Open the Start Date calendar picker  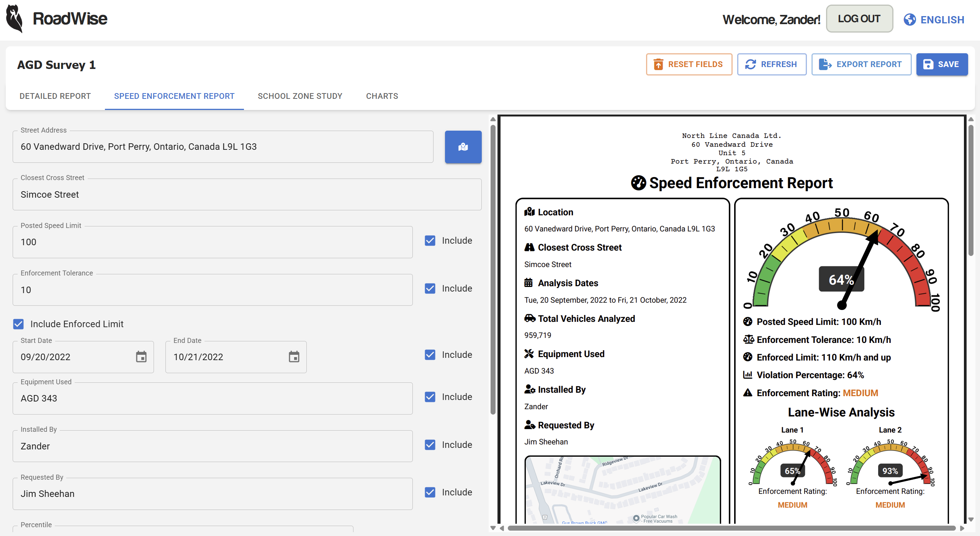tap(141, 357)
